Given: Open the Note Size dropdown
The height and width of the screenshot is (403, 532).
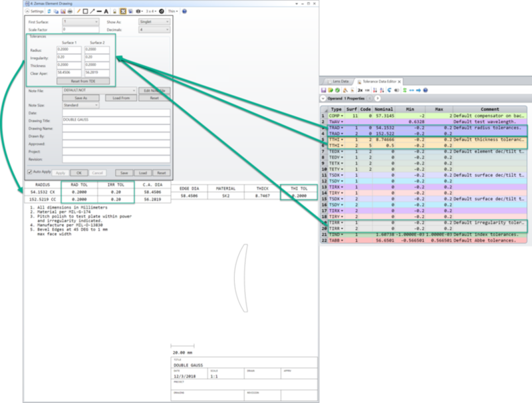Looking at the screenshot, I should point(80,104).
